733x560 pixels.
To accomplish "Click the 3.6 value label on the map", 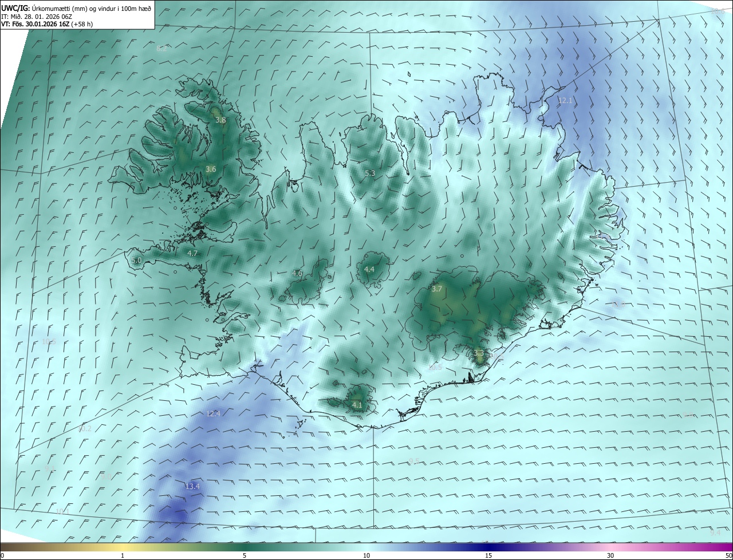I will 211,169.
